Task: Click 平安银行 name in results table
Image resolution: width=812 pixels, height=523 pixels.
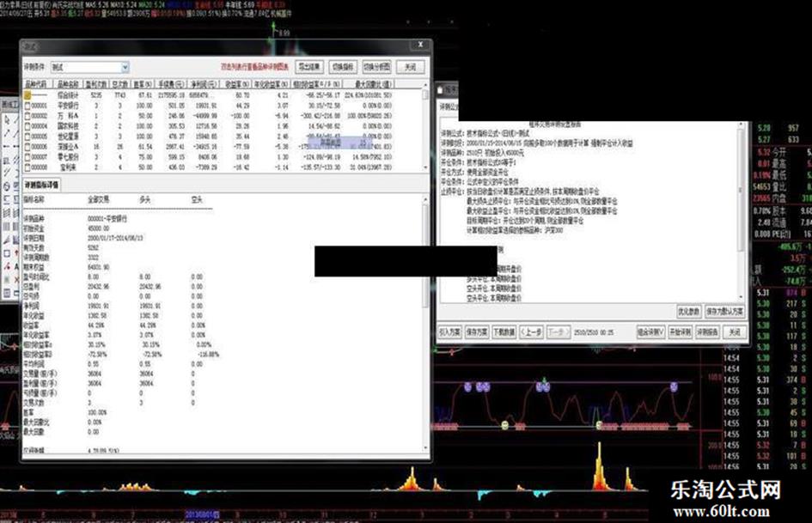Action: [68, 106]
